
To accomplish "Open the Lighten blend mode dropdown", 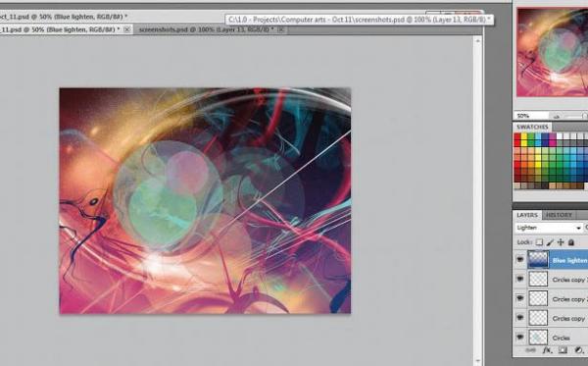I will pyautogui.click(x=549, y=228).
